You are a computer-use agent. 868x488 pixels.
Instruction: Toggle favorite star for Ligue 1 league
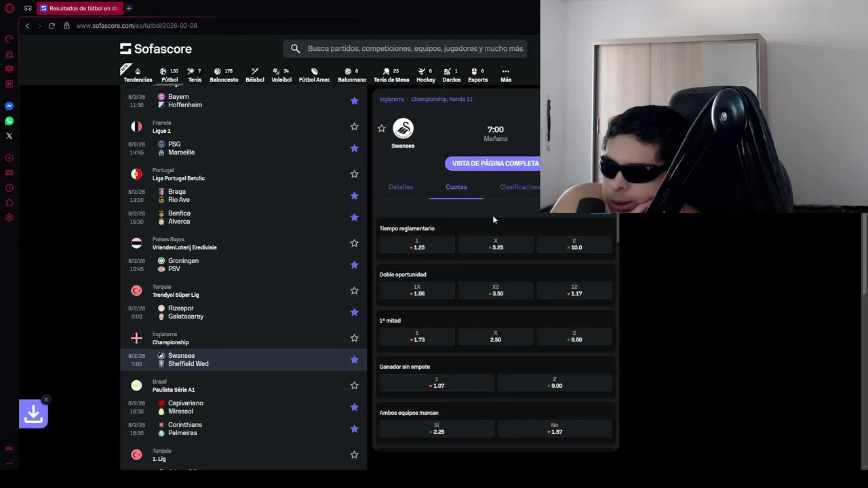click(354, 126)
